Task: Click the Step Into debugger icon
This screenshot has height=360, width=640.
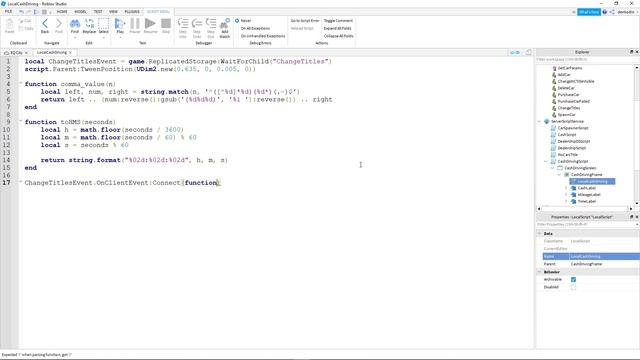Action: [183, 24]
